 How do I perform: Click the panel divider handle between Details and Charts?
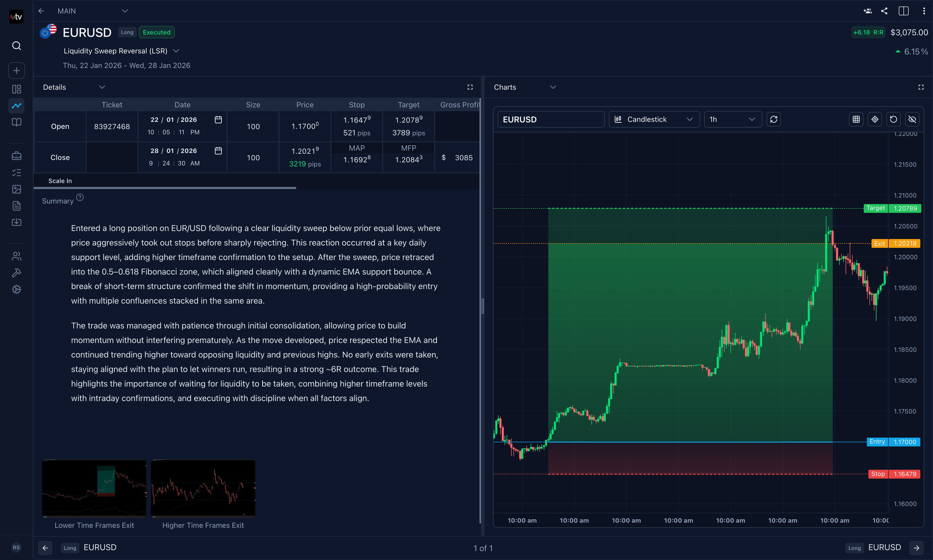pos(483,306)
